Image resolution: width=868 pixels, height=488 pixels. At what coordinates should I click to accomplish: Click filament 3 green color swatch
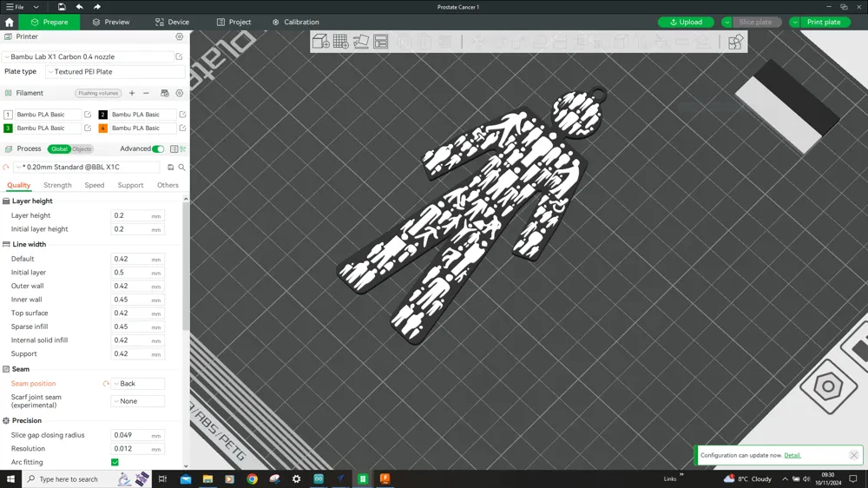point(8,128)
